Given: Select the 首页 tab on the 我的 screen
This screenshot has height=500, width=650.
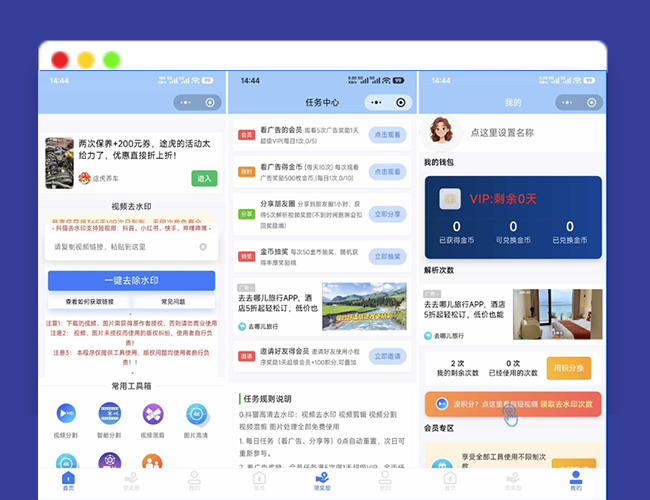Looking at the screenshot, I should (450, 481).
